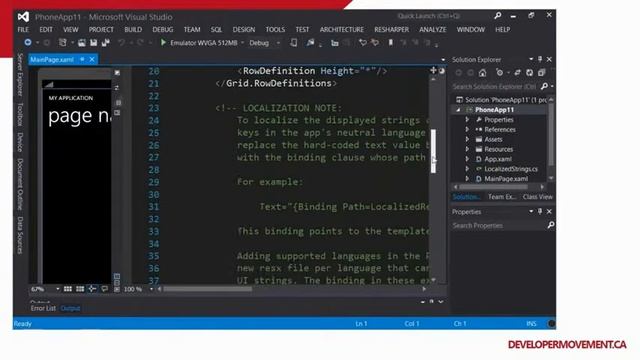Open the ARCHITECTURE menu
The width and height of the screenshot is (640, 360).
point(342,29)
